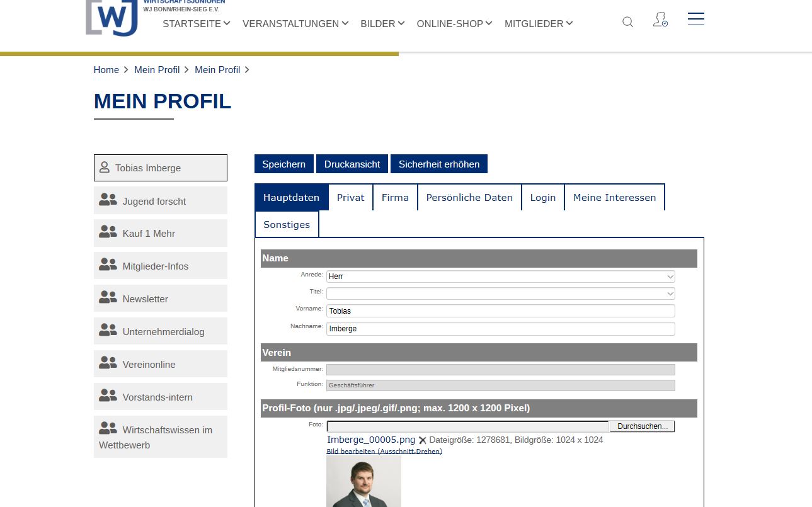812x507 pixels.
Task: Click the Foto file path field
Action: point(467,426)
